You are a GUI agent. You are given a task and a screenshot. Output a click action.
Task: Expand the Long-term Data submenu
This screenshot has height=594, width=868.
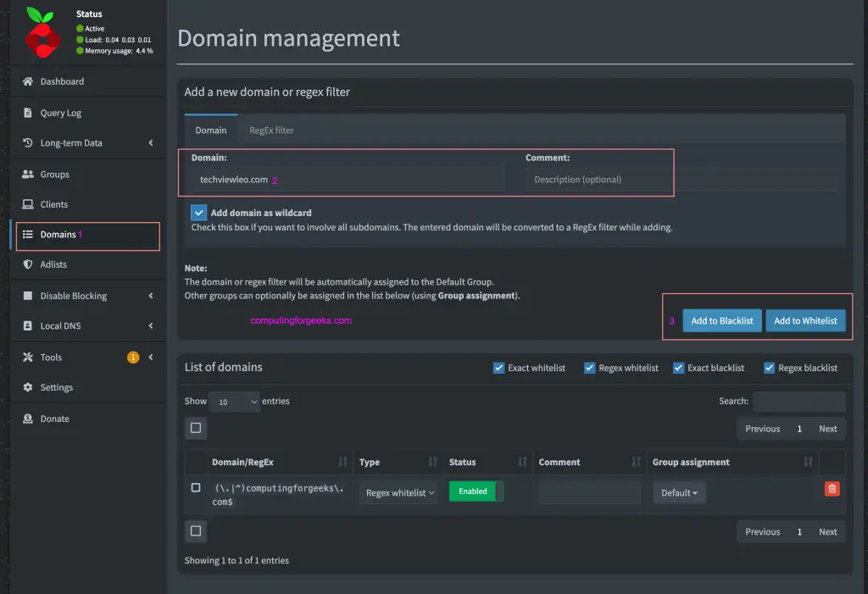click(x=151, y=143)
